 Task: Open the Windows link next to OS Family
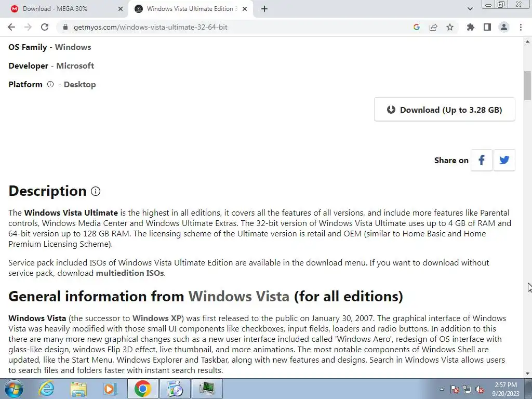pos(73,47)
